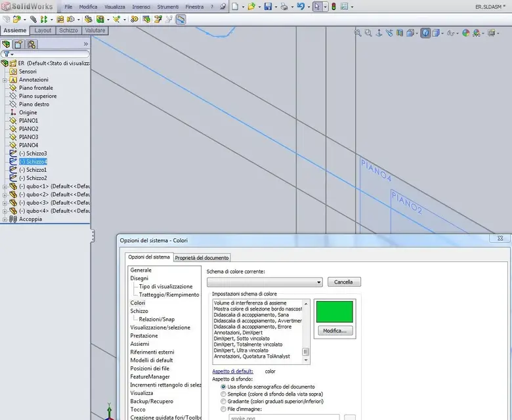The height and width of the screenshot is (420, 512).
Task: Click the Bill of Materials icon
Action: click(146, 20)
